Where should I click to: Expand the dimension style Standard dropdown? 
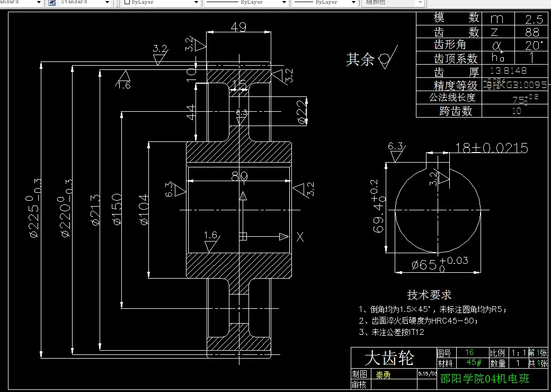click(x=107, y=3)
